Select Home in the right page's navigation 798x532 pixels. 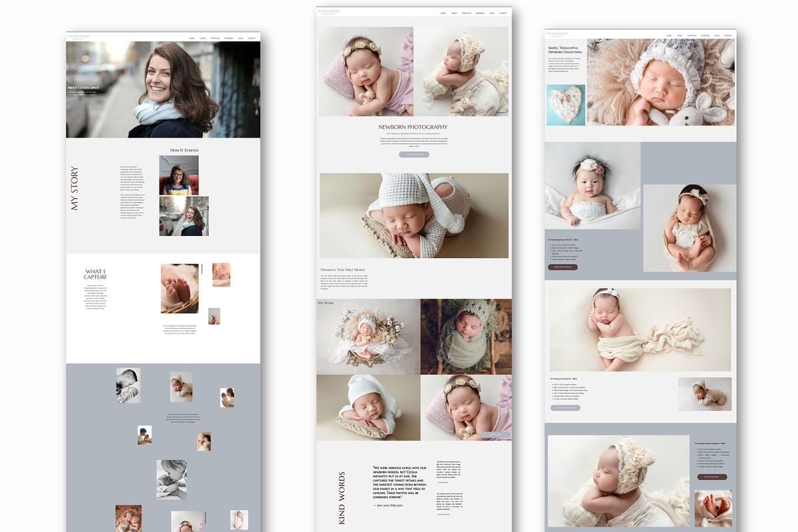tap(670, 35)
